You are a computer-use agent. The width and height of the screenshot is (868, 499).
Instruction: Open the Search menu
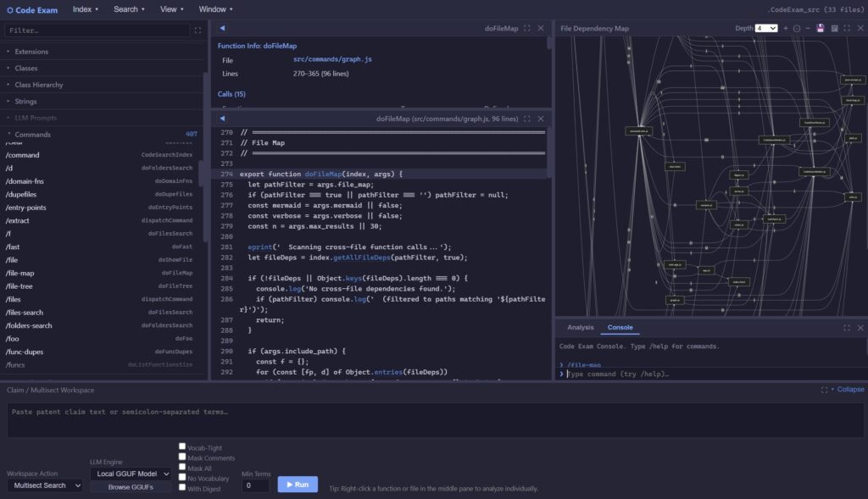pyautogui.click(x=129, y=9)
